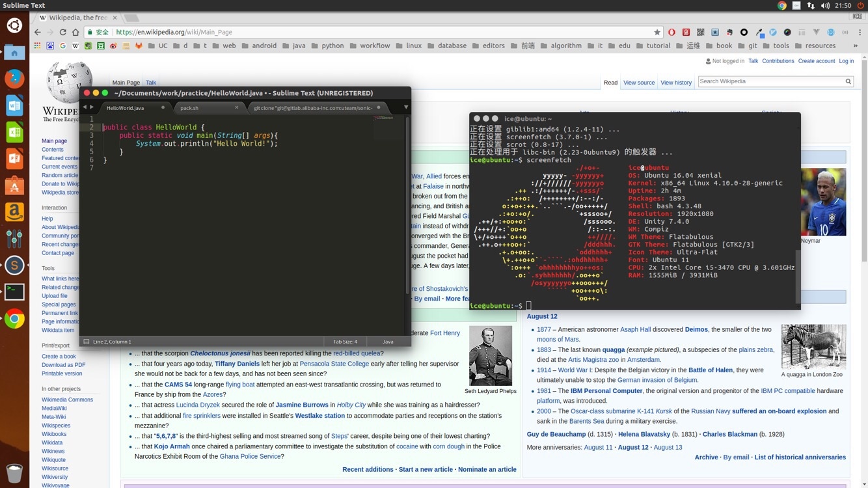This screenshot has height=488, width=868.
Task: Open LibreOffice Impress from the launcher
Action: pos(14,159)
